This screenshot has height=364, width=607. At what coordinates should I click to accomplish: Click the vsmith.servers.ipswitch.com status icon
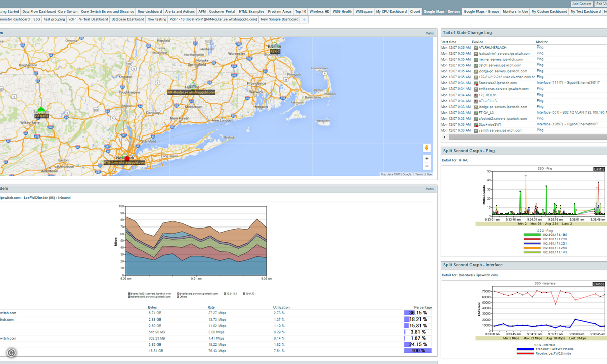pos(475,130)
